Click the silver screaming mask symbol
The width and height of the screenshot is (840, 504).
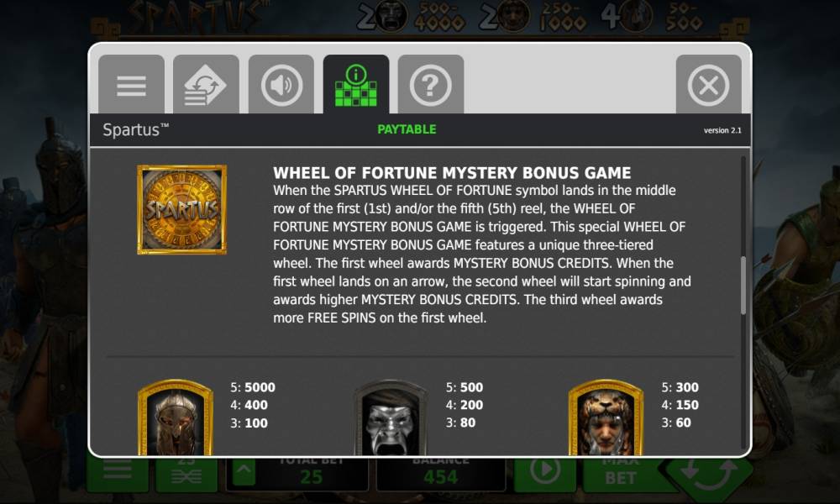click(391, 417)
